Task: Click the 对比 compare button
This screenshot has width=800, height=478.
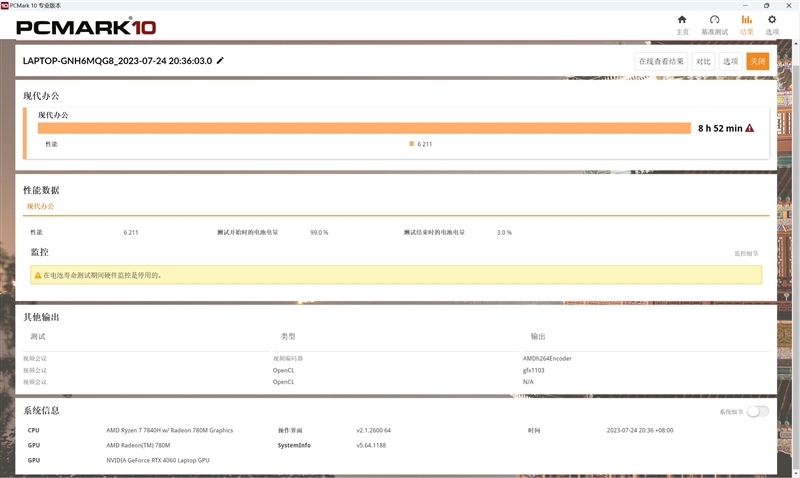Action: pyautogui.click(x=703, y=61)
